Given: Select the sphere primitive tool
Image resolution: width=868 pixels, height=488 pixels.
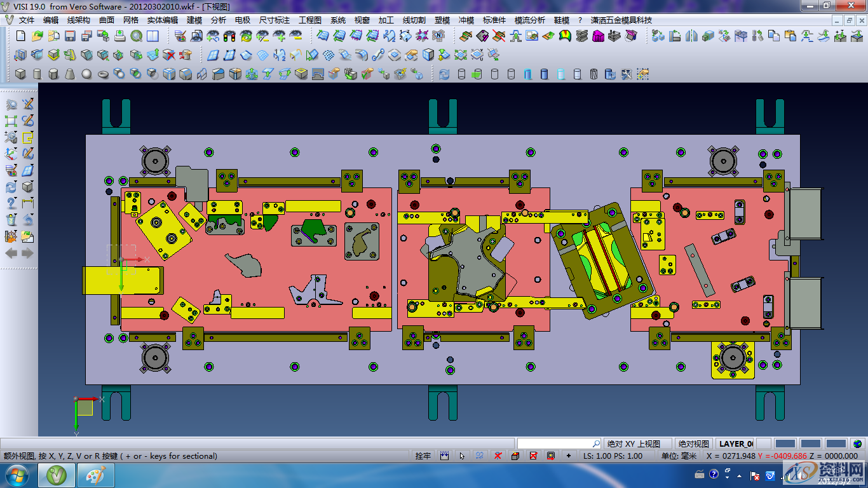Looking at the screenshot, I should pos(86,74).
